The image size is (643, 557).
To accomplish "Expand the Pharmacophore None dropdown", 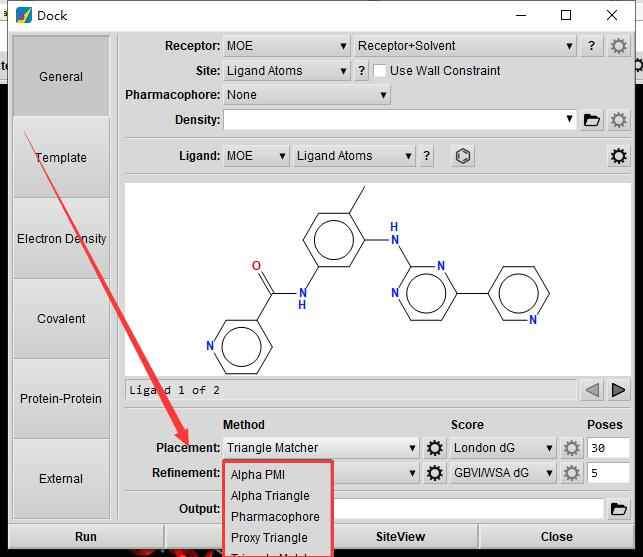I will coord(306,95).
